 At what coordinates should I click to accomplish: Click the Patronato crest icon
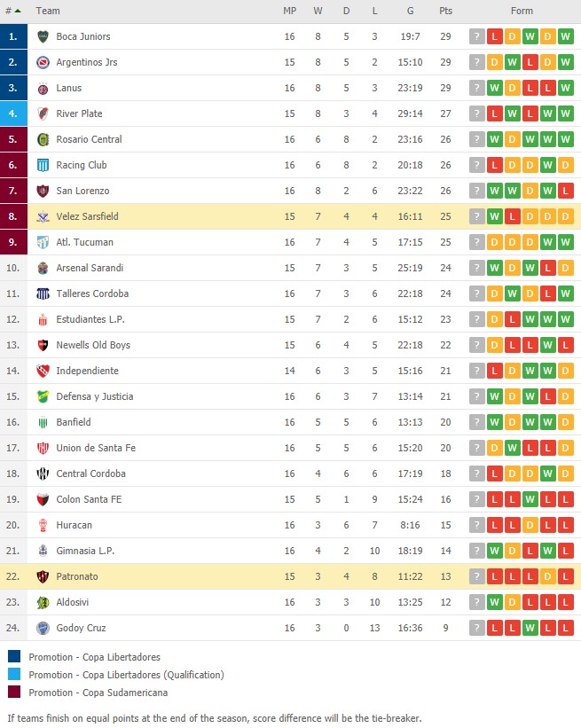pyautogui.click(x=43, y=576)
